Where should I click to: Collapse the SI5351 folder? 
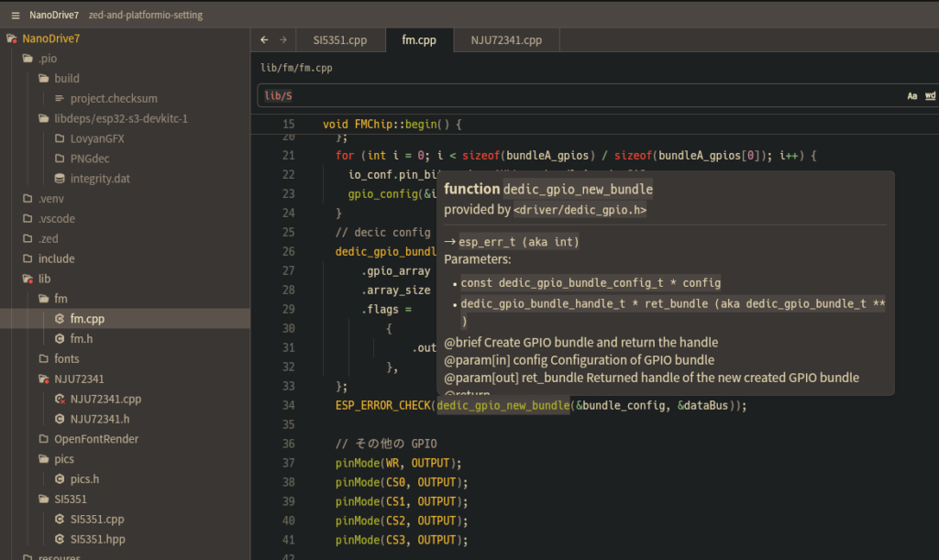(x=69, y=500)
